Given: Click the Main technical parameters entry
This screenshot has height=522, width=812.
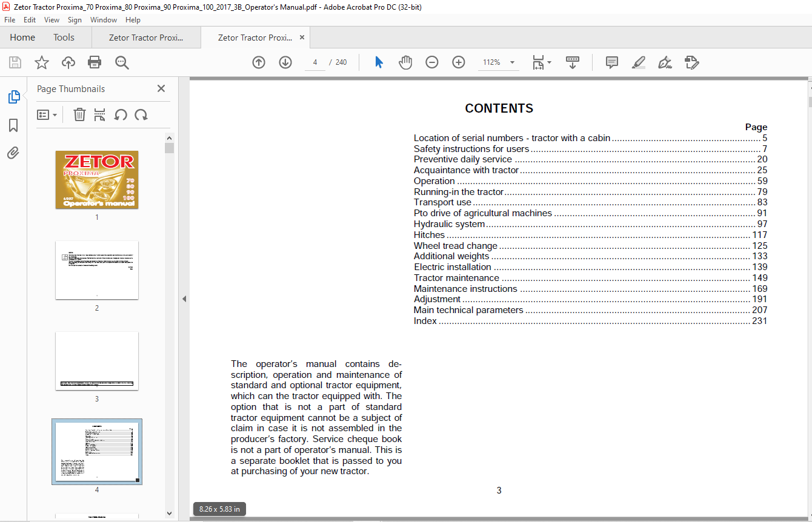Looking at the screenshot, I should 590,310.
